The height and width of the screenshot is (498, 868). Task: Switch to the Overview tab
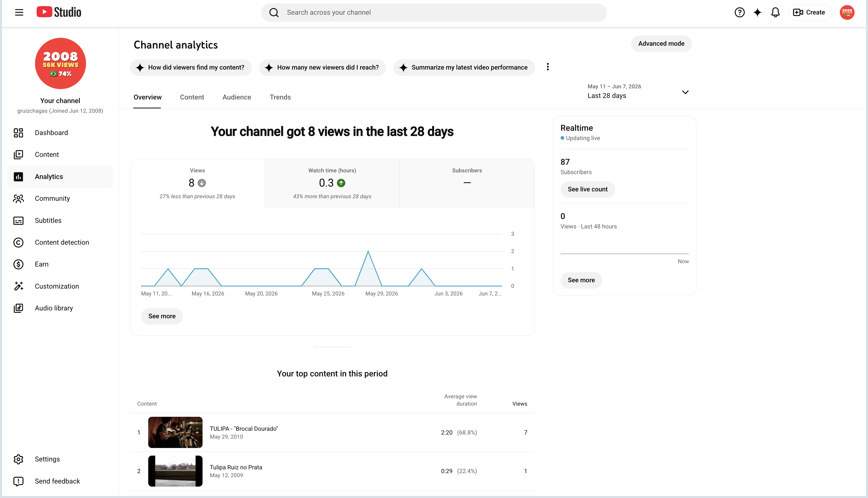pyautogui.click(x=147, y=97)
